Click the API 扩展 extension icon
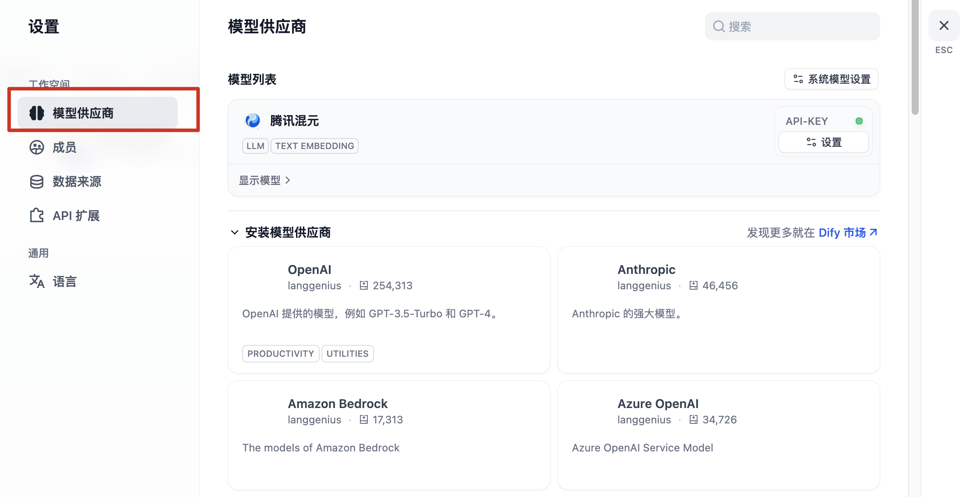Screen dimensions: 980x497 pyautogui.click(x=37, y=215)
